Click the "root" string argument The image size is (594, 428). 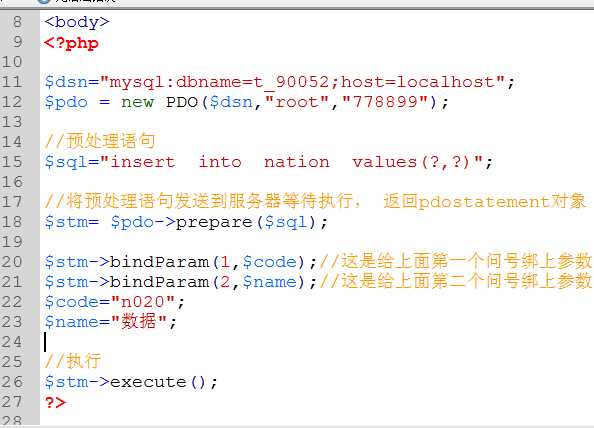click(x=297, y=102)
